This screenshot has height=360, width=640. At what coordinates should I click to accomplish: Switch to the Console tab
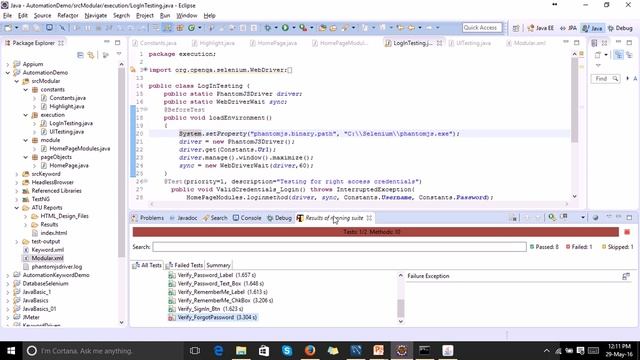tap(247, 218)
